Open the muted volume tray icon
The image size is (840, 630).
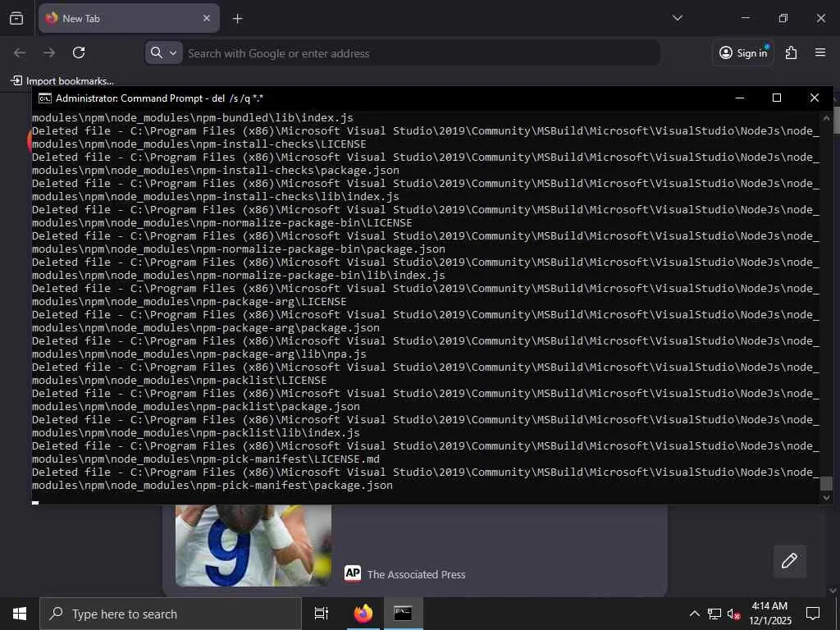(x=733, y=614)
